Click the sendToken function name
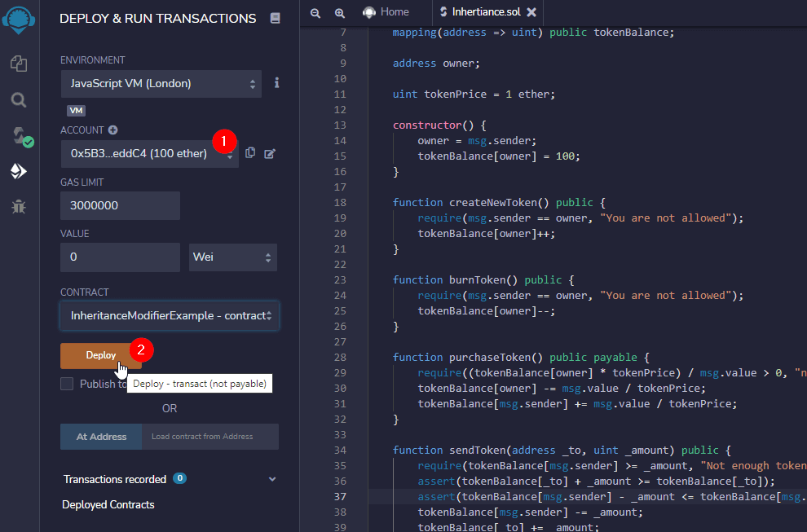This screenshot has height=532, width=807. [477, 451]
